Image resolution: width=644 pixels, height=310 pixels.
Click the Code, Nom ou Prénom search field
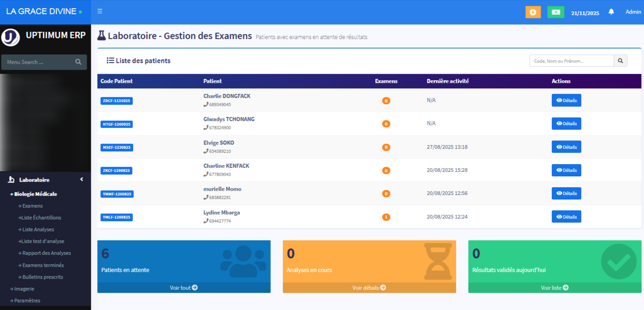571,60
